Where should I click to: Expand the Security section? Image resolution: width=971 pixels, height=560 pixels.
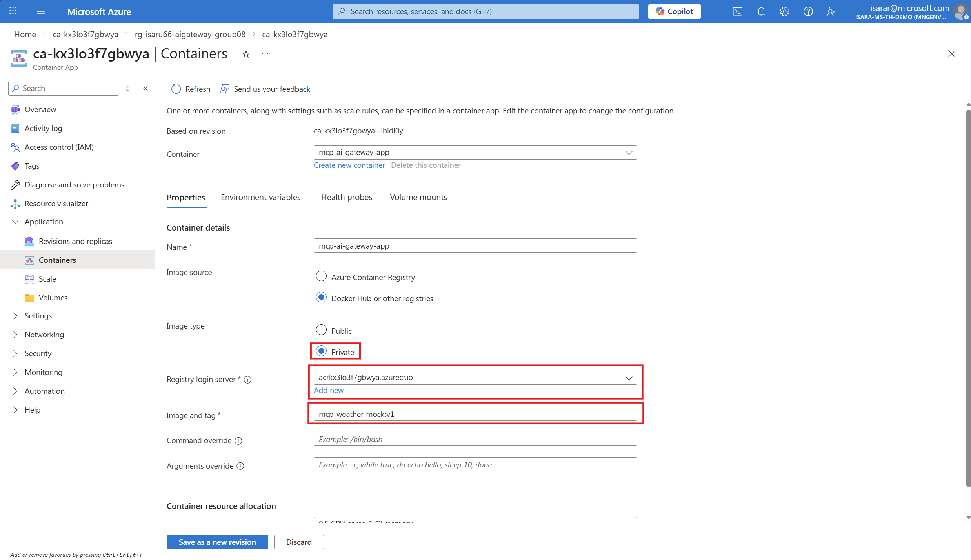(x=15, y=353)
